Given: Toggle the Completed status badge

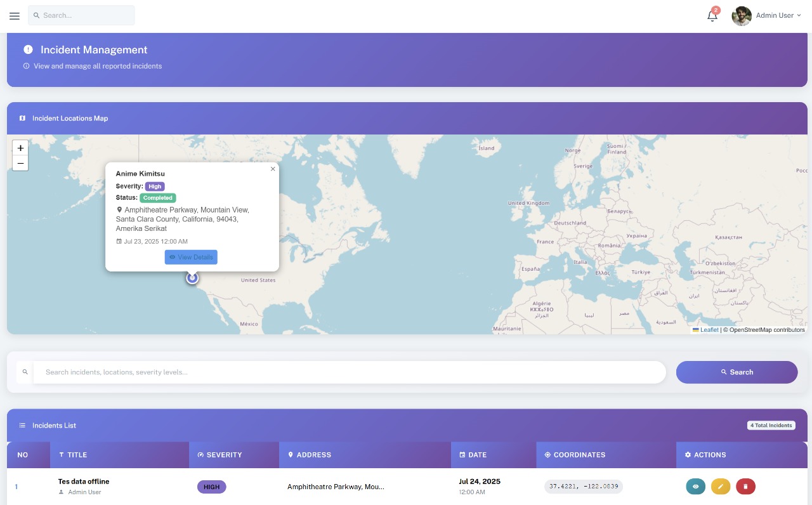Looking at the screenshot, I should click(x=157, y=197).
